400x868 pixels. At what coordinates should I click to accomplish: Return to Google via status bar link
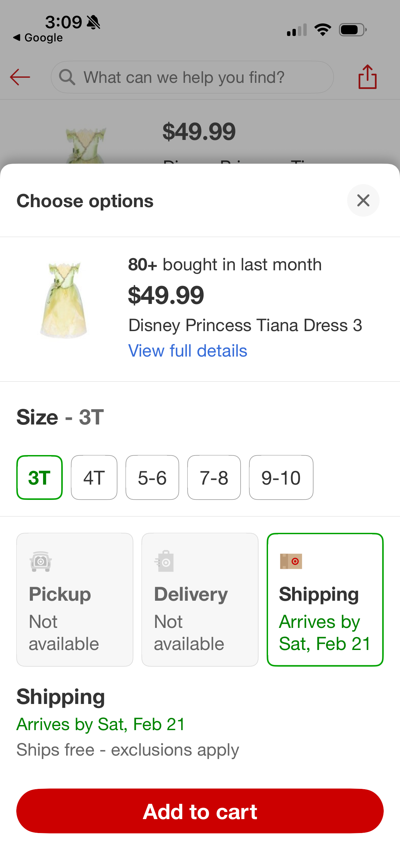click(38, 38)
